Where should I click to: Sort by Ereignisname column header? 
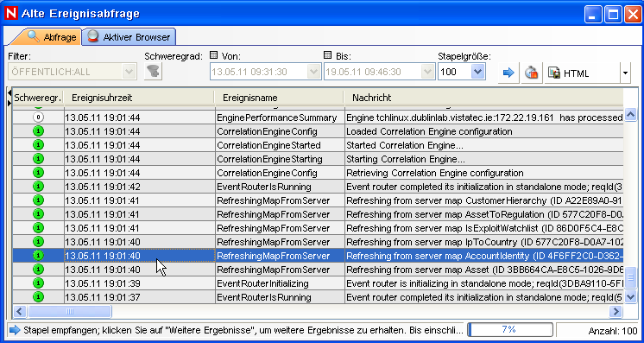coord(280,98)
